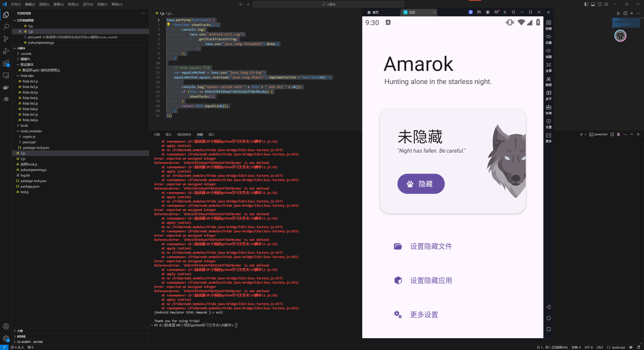The height and width of the screenshot is (350, 644).
Task: Switch to 调试控制台 panel tab
Action: pos(184,135)
